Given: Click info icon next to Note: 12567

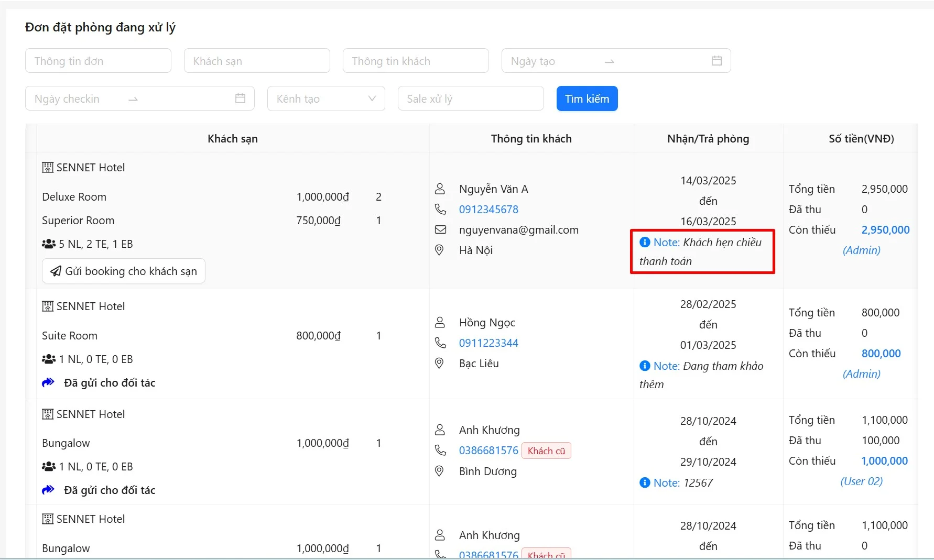Looking at the screenshot, I should pos(645,482).
